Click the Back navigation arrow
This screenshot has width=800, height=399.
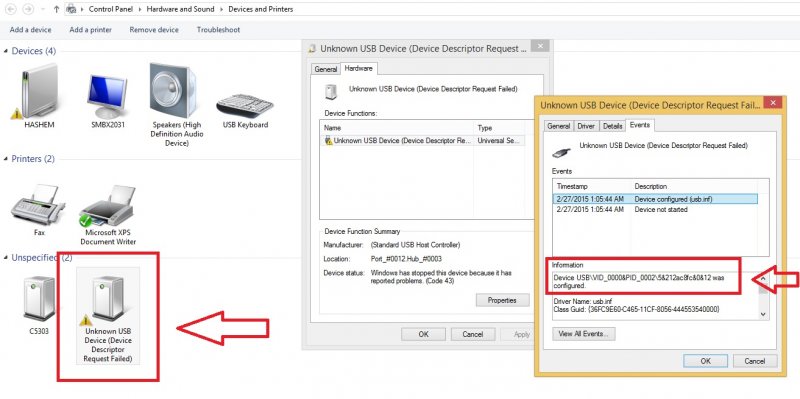11,9
